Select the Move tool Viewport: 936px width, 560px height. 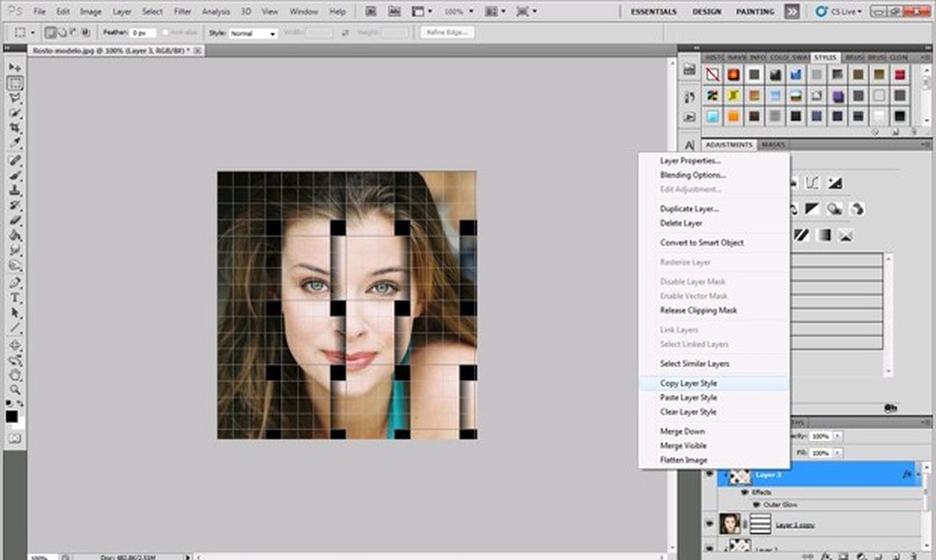[15, 69]
